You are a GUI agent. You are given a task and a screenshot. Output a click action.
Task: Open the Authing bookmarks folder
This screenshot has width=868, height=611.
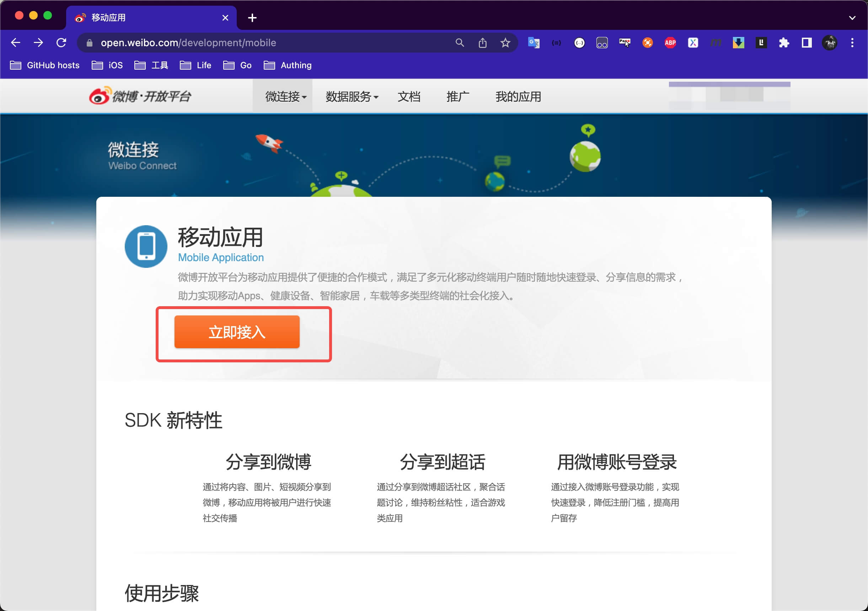[x=288, y=65]
